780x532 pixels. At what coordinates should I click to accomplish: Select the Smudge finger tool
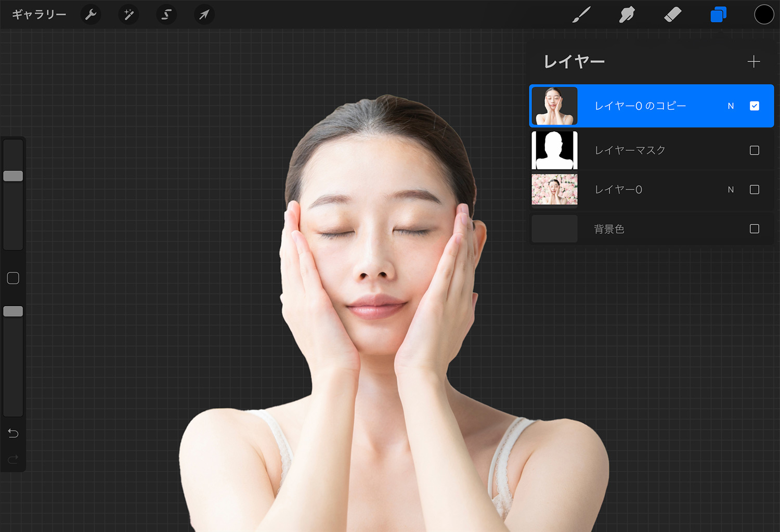(627, 15)
